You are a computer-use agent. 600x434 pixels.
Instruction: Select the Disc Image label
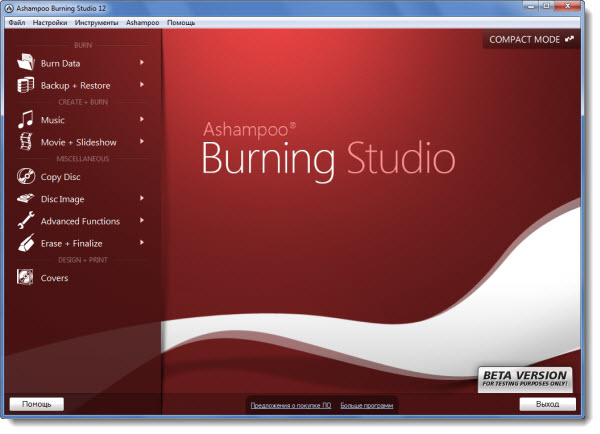point(62,199)
